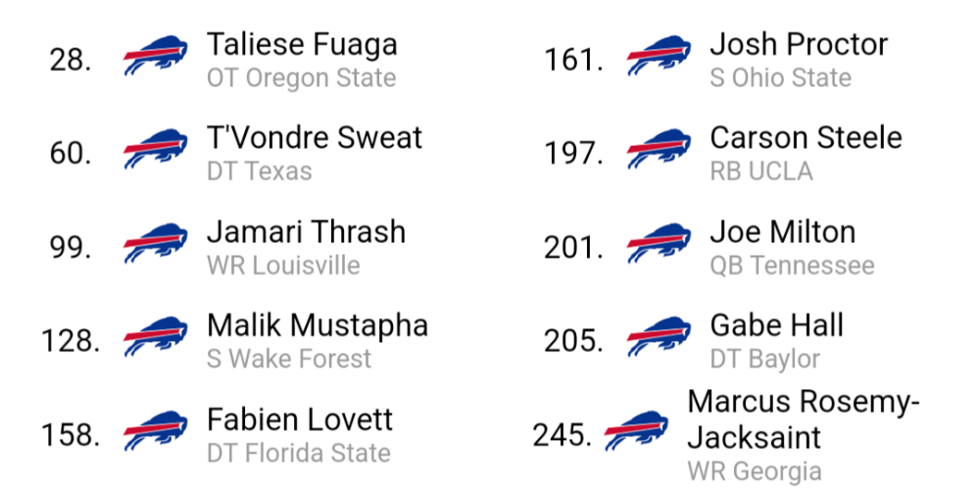This screenshot has width=980, height=488.
Task: Click pick number 28
Action: click(x=70, y=60)
